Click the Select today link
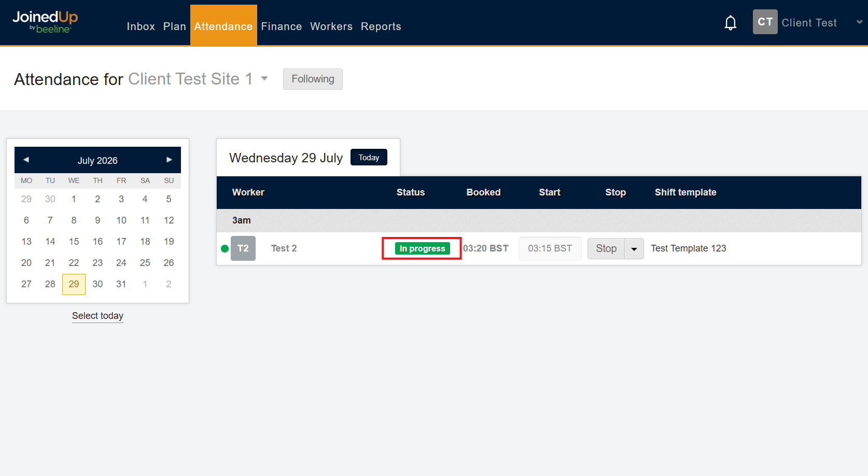 97,316
